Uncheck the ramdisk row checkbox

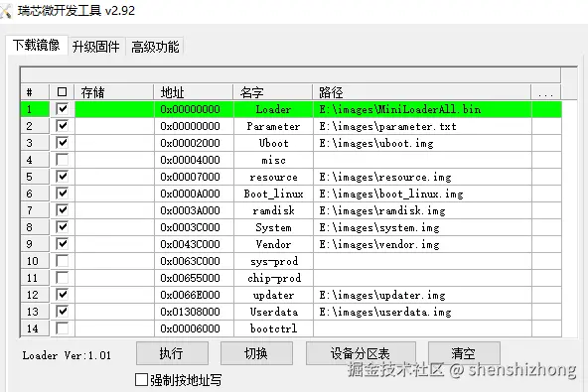click(62, 210)
